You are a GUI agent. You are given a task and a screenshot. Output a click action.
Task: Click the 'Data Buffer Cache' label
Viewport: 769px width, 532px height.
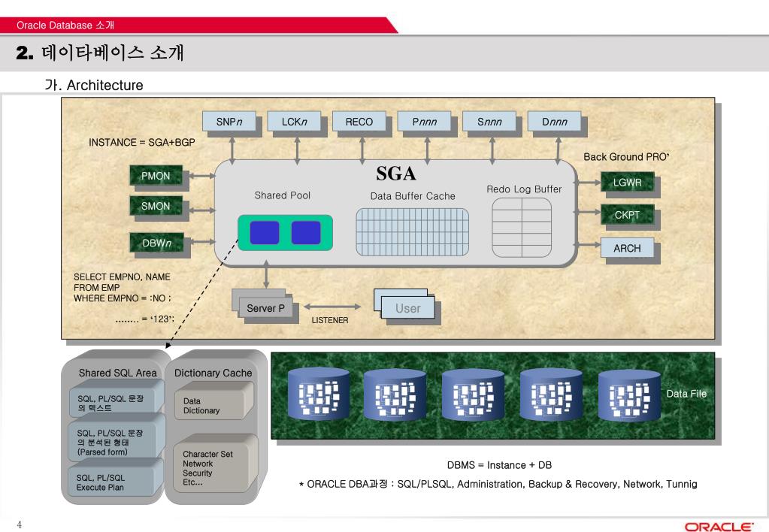pos(413,196)
